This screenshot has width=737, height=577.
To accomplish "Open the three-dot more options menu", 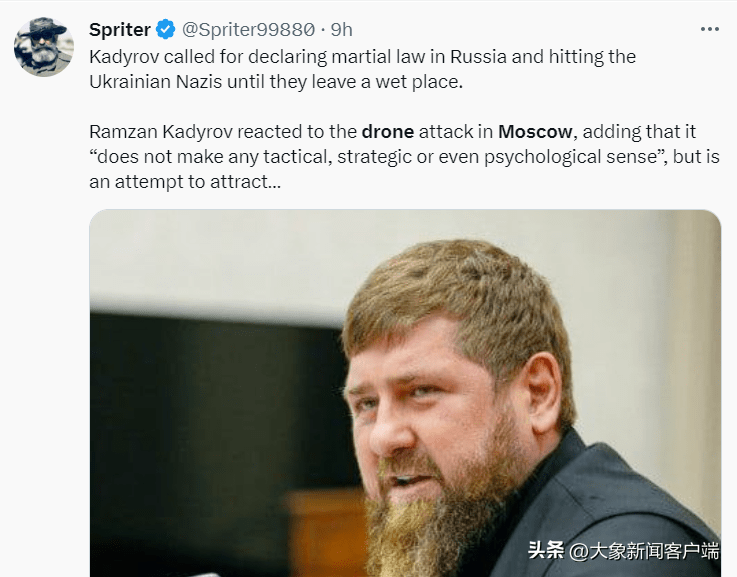I will click(709, 29).
